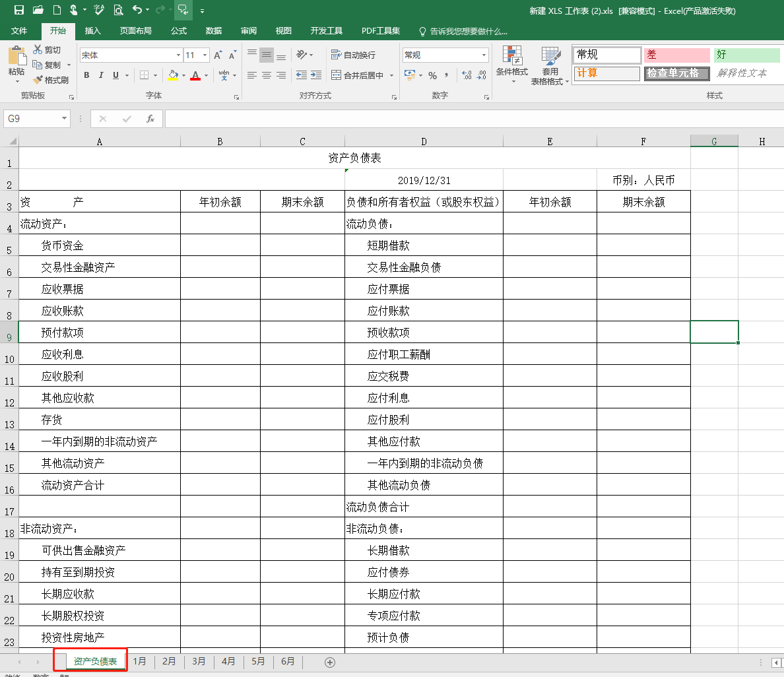Apply comma style separator
This screenshot has width=784, height=677.
pos(447,75)
